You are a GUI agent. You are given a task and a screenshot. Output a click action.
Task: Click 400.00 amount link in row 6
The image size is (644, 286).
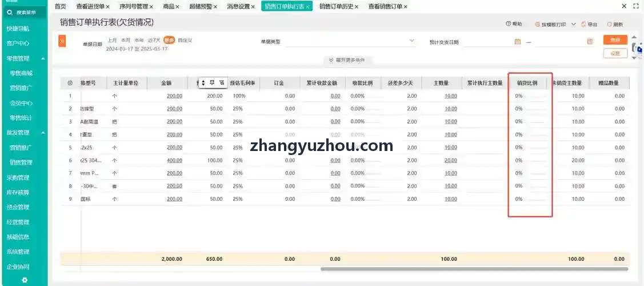[174, 160]
